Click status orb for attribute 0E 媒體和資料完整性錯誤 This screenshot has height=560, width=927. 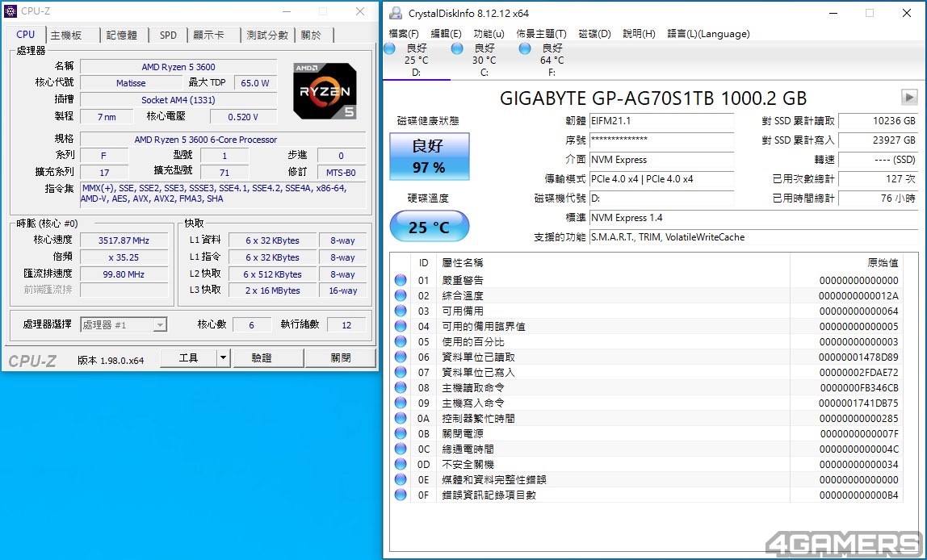(401, 479)
